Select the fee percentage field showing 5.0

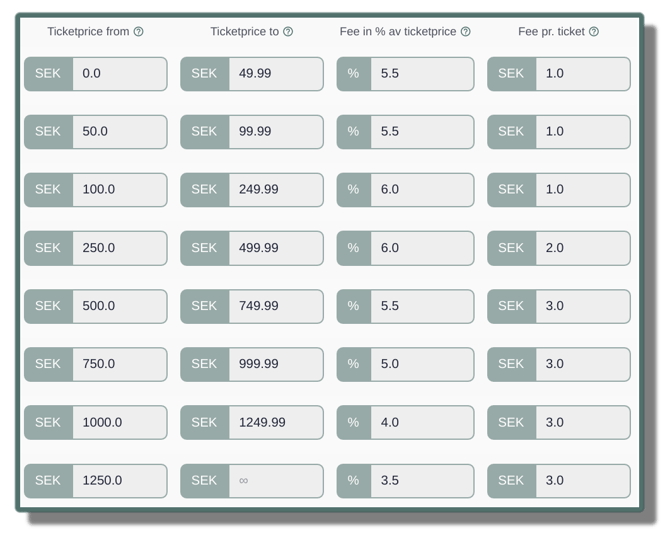click(420, 364)
